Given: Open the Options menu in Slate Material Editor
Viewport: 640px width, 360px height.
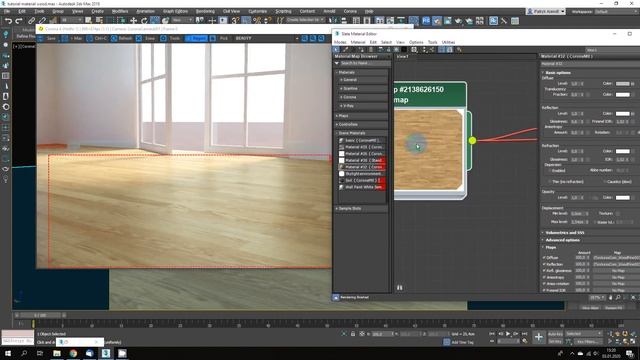Looking at the screenshot, I should [416, 42].
